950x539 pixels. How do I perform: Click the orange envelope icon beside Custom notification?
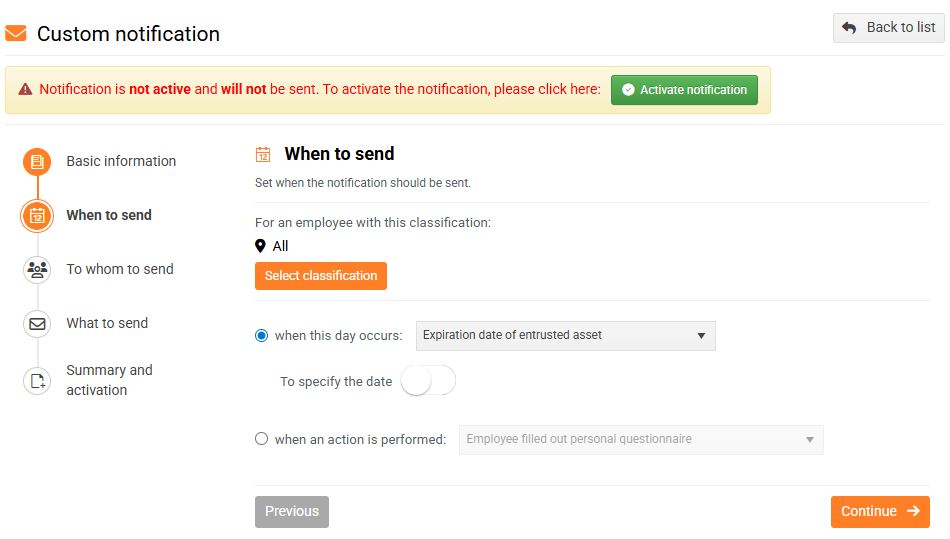click(x=16, y=33)
